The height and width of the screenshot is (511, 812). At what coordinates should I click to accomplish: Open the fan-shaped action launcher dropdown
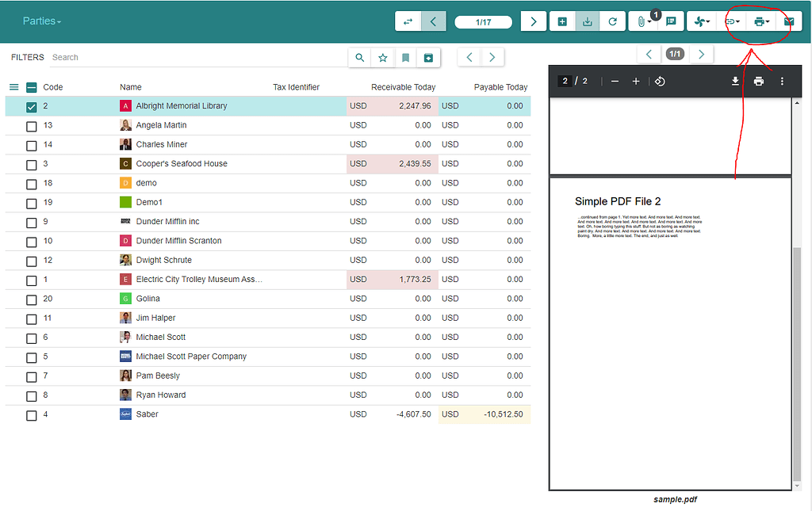click(x=701, y=21)
